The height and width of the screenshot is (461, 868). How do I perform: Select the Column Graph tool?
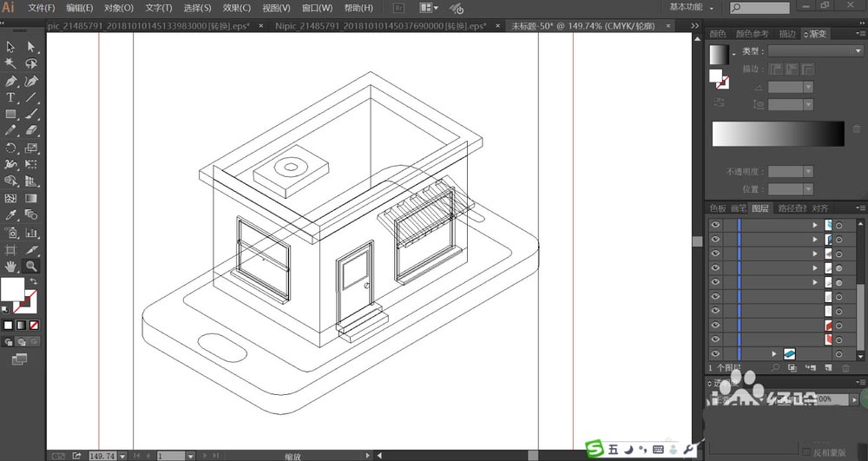(31, 233)
